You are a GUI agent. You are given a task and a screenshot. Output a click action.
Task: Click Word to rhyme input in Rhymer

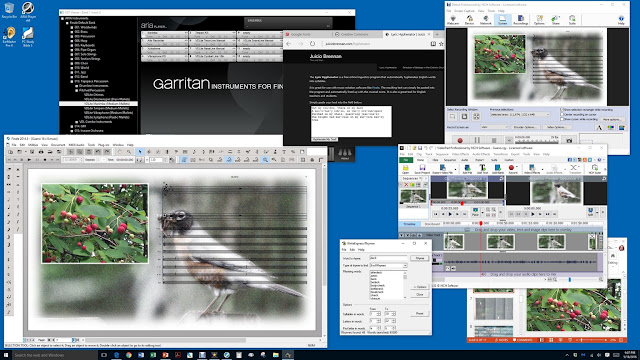tap(388, 258)
